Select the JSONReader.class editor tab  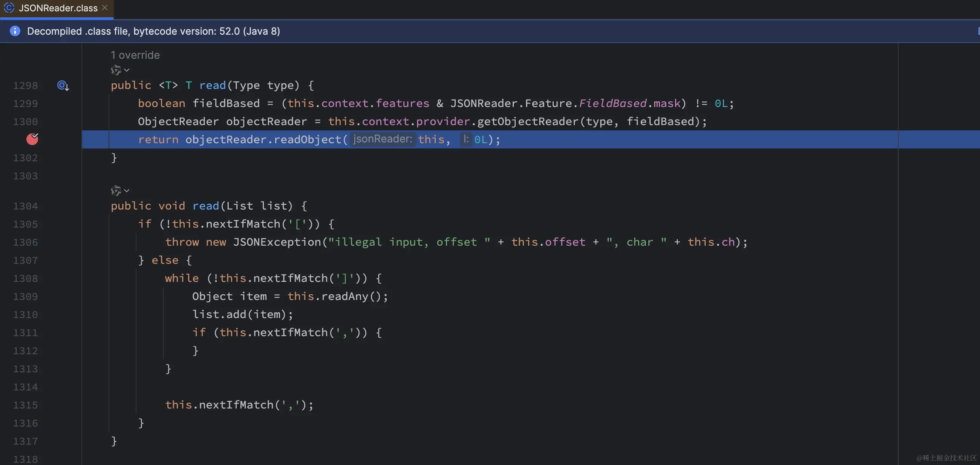click(58, 8)
